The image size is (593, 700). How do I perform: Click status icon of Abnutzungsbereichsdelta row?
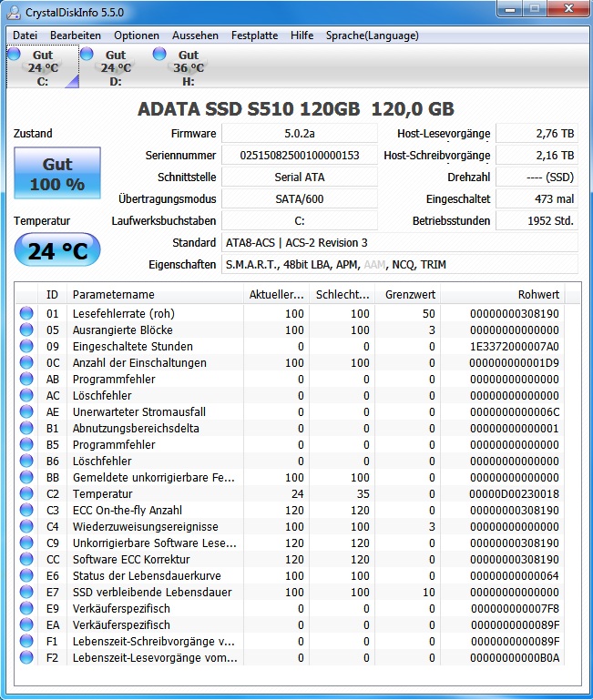(26, 428)
